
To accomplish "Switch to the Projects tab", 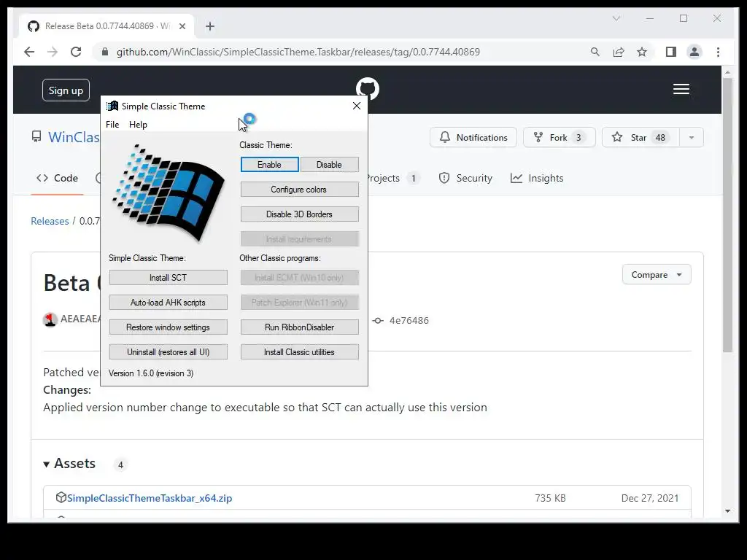I will (x=393, y=178).
